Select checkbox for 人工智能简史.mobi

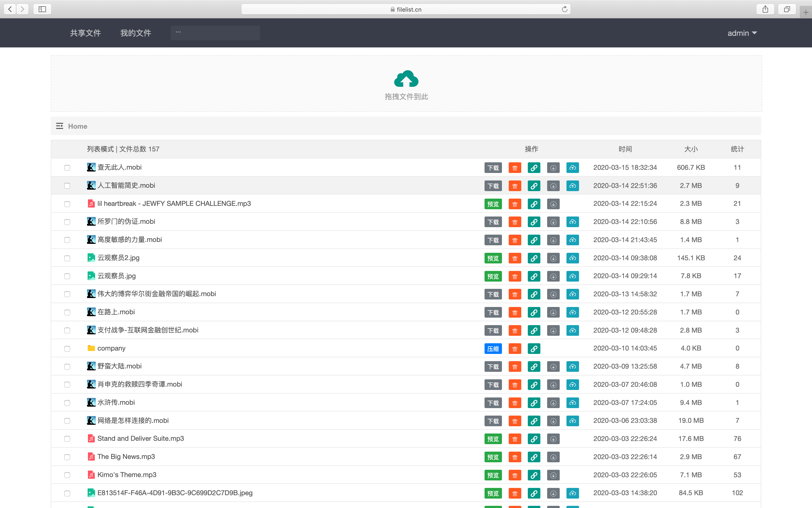pos(67,186)
